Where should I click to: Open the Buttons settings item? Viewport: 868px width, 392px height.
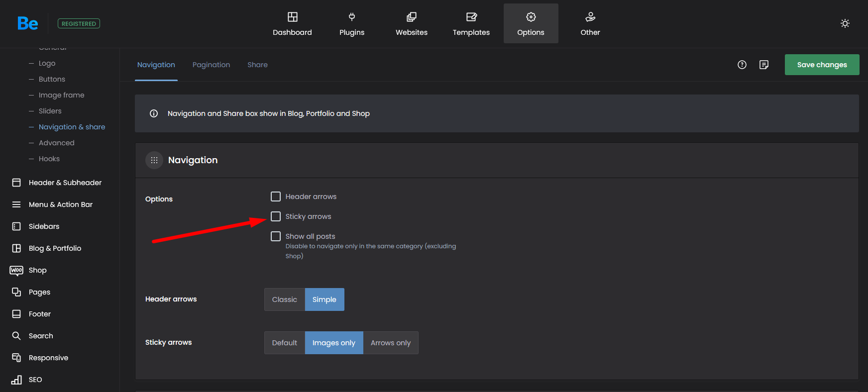[x=52, y=79]
